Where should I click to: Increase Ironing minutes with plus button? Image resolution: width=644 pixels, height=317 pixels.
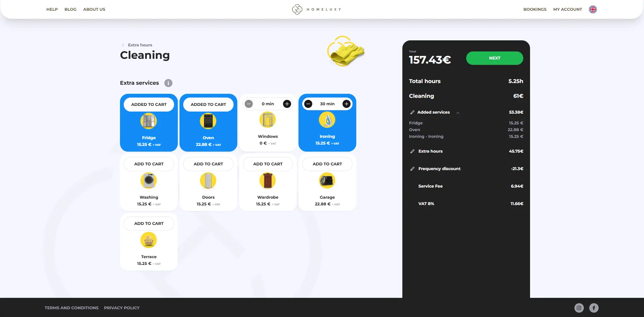pos(347,104)
